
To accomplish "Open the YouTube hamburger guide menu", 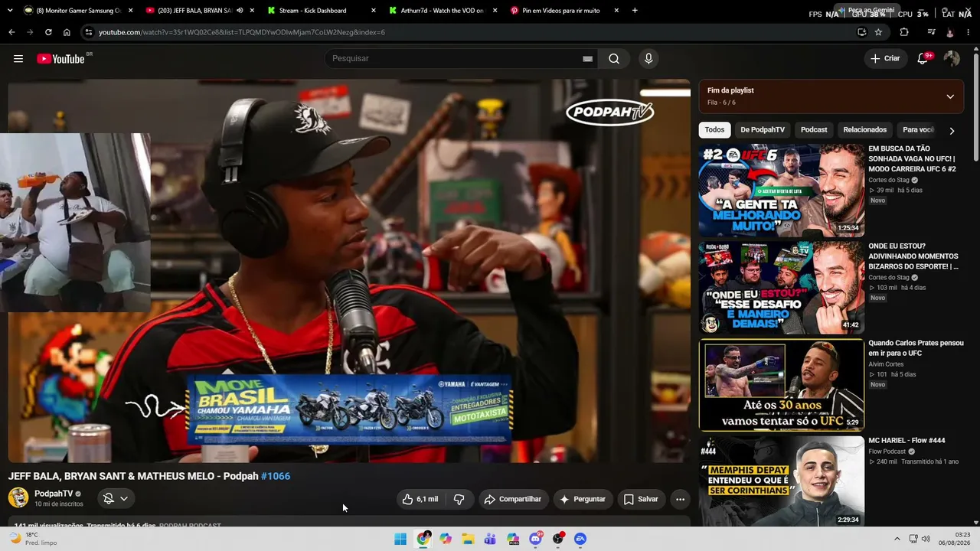I will (18, 59).
